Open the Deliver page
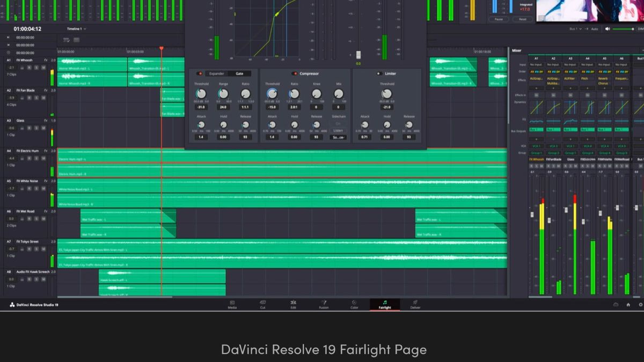644x362 pixels. click(x=415, y=305)
